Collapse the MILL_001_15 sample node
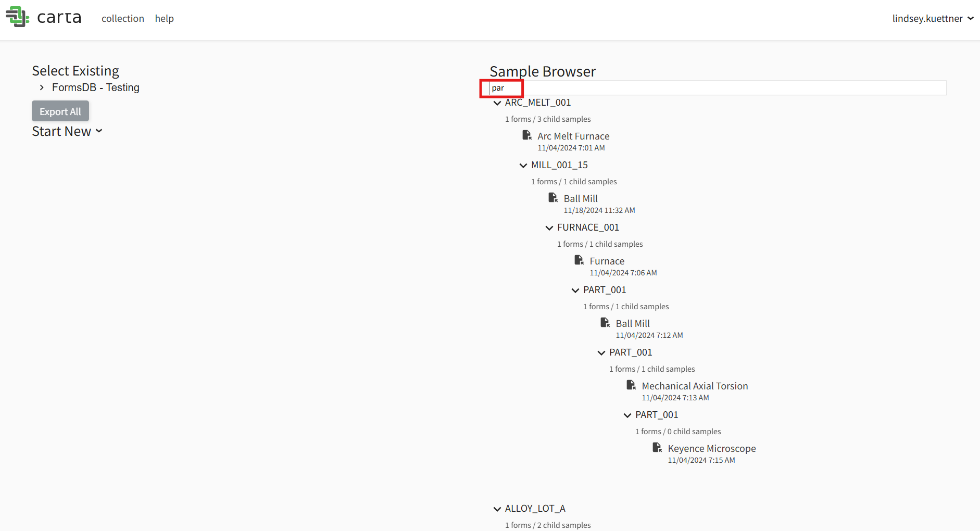980x531 pixels. (x=523, y=166)
